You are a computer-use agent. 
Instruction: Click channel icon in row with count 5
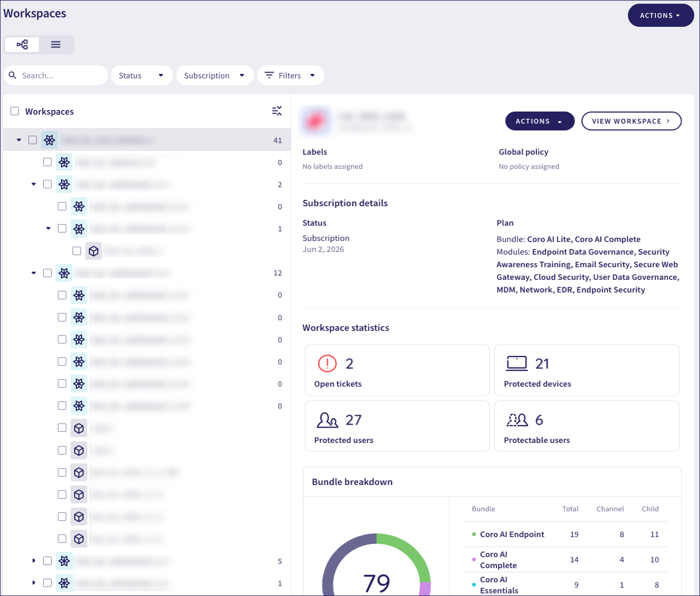64,561
